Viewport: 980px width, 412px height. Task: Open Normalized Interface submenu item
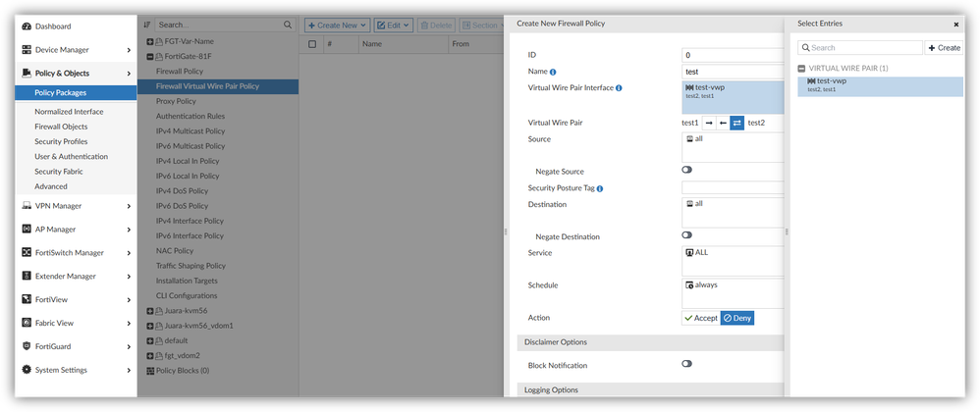point(69,112)
